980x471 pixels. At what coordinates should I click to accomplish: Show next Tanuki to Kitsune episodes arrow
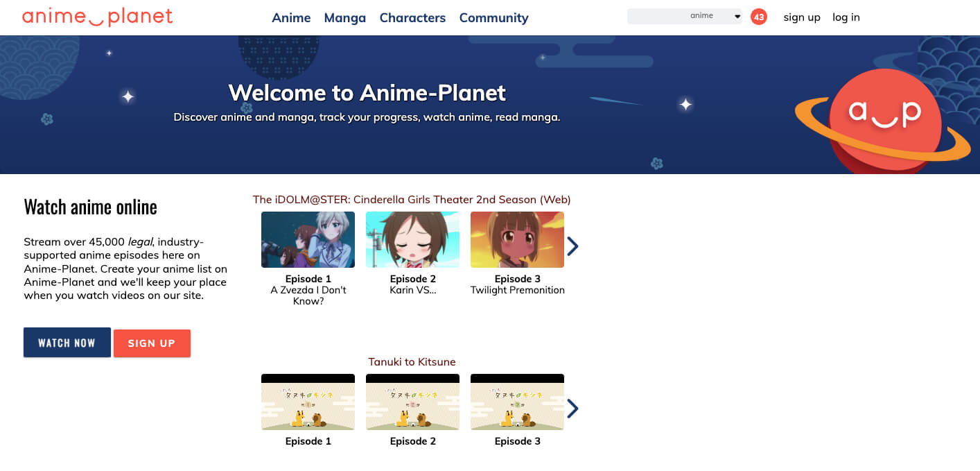[x=572, y=409]
